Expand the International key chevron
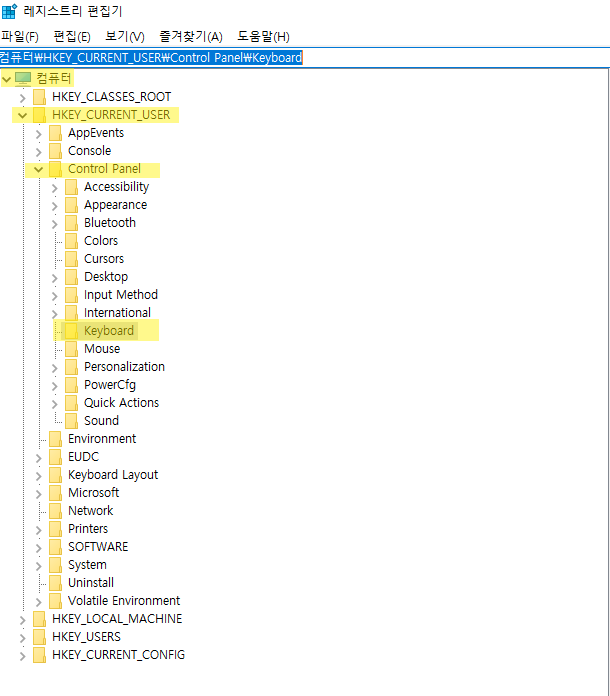Image resolution: width=610 pixels, height=696 pixels. [55, 313]
